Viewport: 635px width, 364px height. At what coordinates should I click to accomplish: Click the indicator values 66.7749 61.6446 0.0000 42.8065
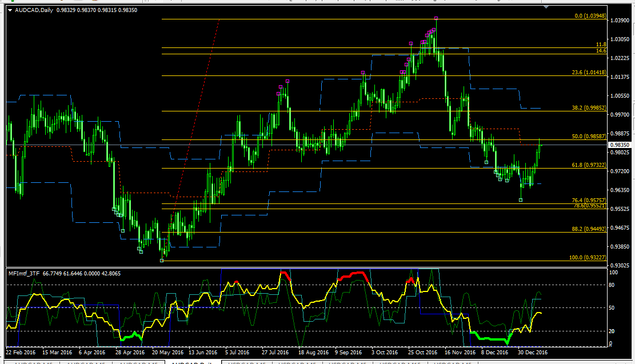81,274
